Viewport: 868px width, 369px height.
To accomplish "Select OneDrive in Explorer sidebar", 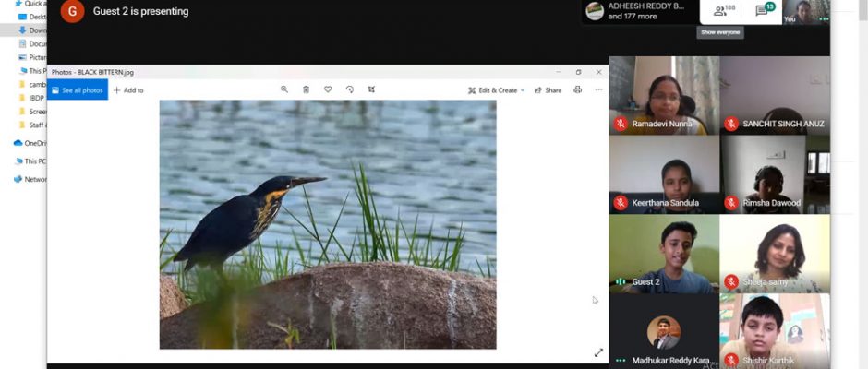I will pos(30,143).
